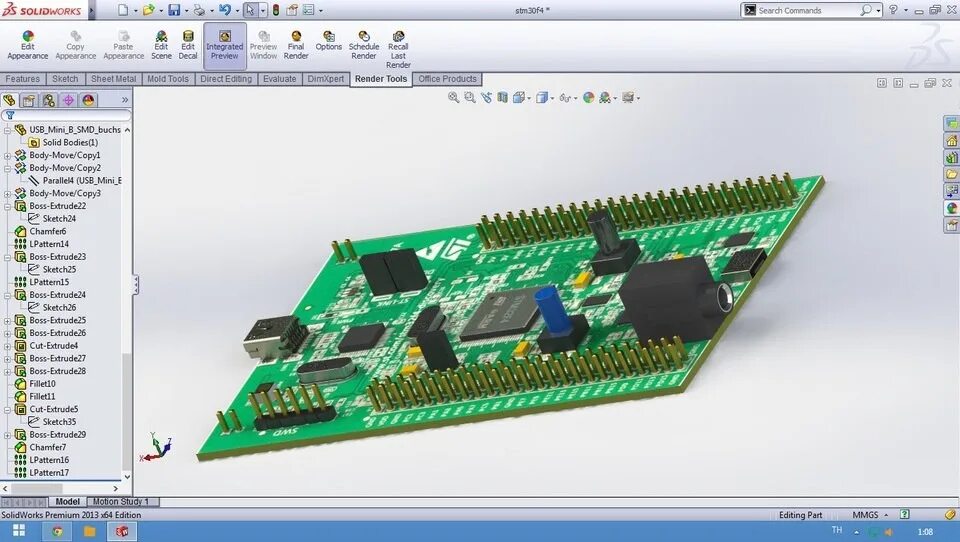Click the Print icon
960x542 pixels.
(199, 10)
